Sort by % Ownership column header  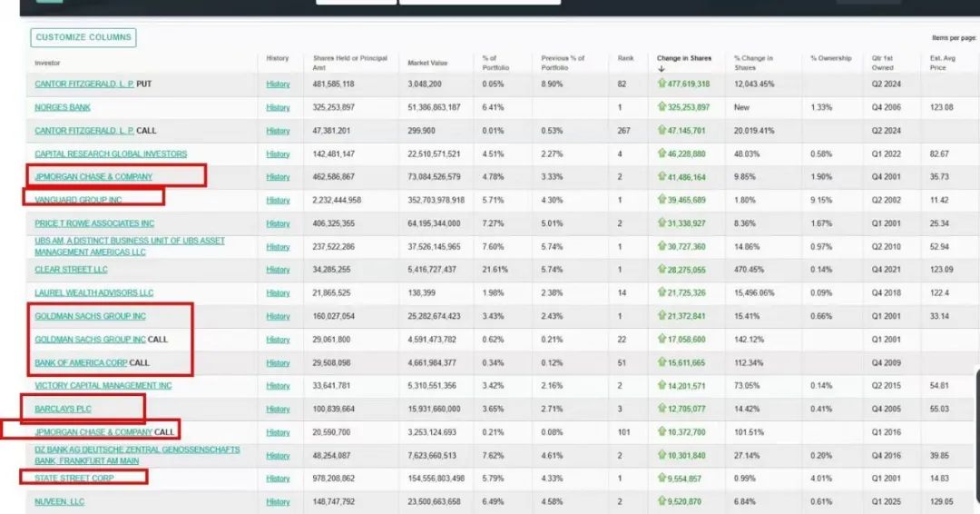point(831,58)
